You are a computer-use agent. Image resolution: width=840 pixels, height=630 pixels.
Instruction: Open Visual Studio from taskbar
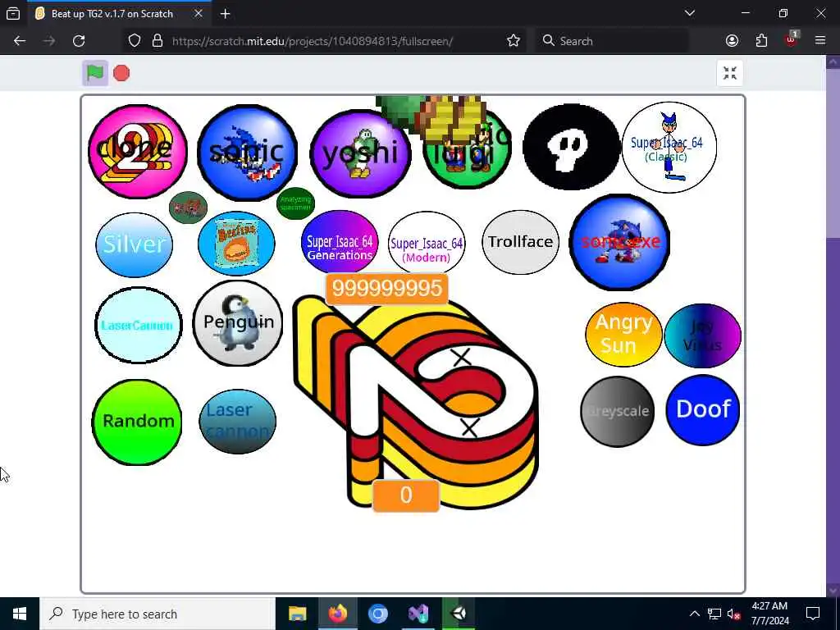(x=418, y=614)
